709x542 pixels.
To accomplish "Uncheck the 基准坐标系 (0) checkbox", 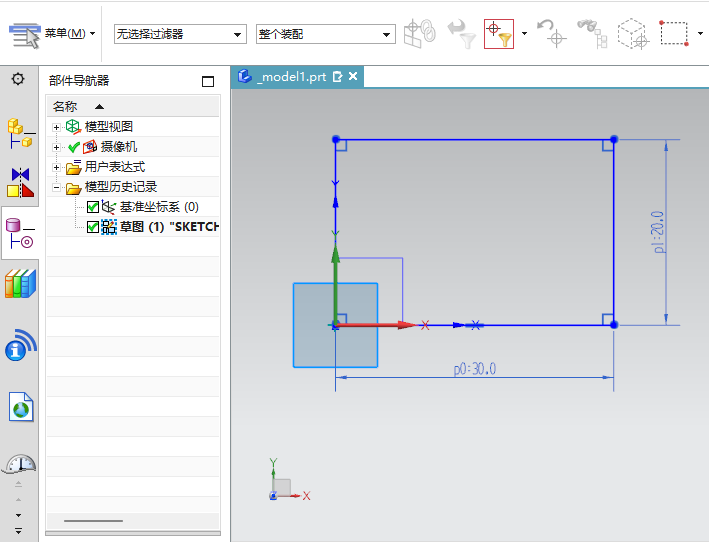I will [x=93, y=207].
